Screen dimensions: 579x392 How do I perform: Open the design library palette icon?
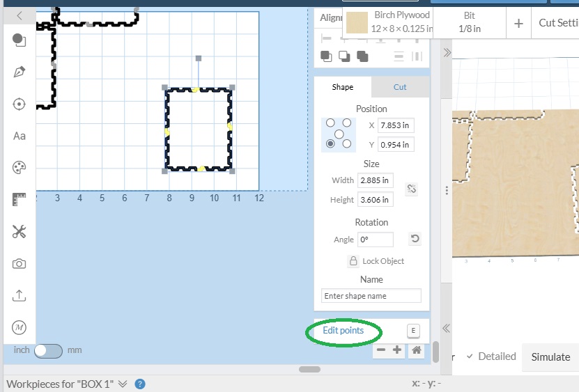(x=20, y=168)
